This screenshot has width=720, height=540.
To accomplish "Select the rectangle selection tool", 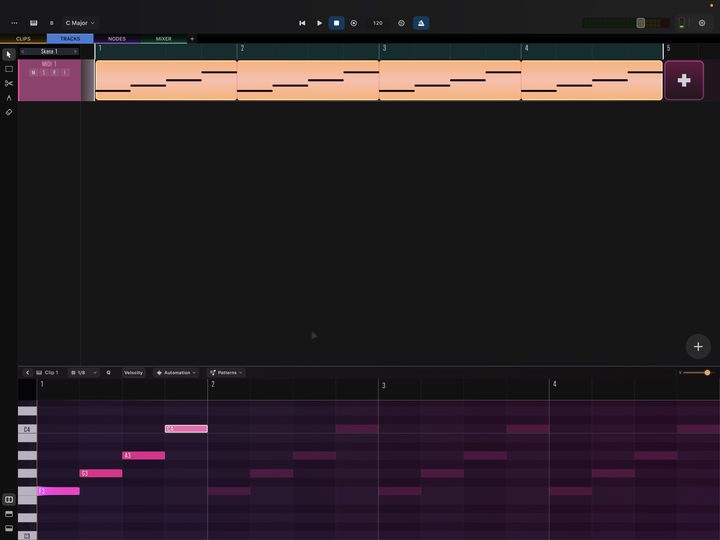I will (x=9, y=69).
